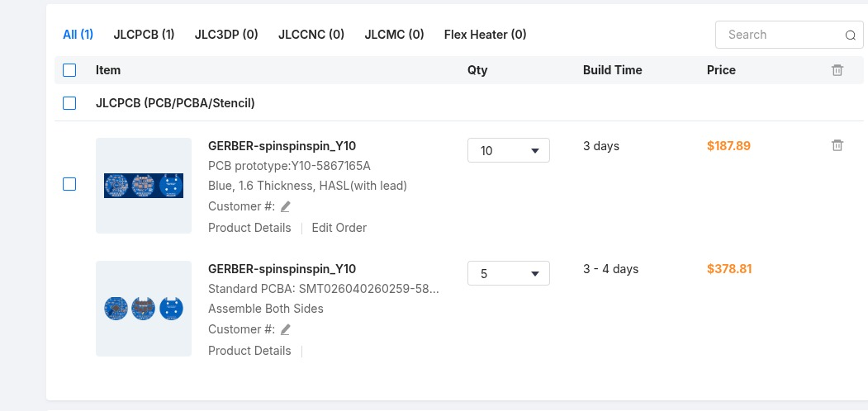Viewport: 868px width, 411px height.
Task: Click the 'JLCPCB (PCB/PCBA/Stencil)' group label
Action: click(175, 103)
